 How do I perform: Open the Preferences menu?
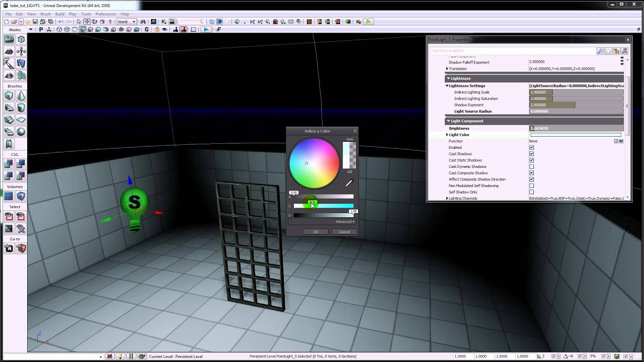pyautogui.click(x=106, y=14)
